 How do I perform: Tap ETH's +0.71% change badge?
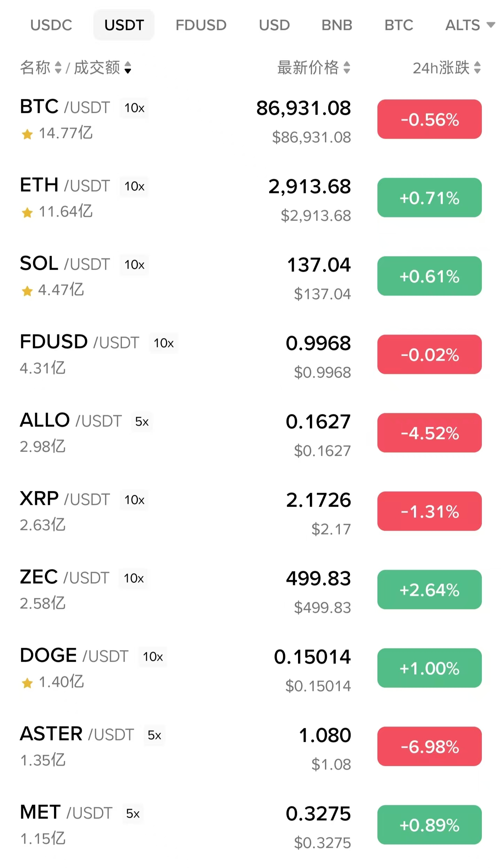pyautogui.click(x=429, y=198)
